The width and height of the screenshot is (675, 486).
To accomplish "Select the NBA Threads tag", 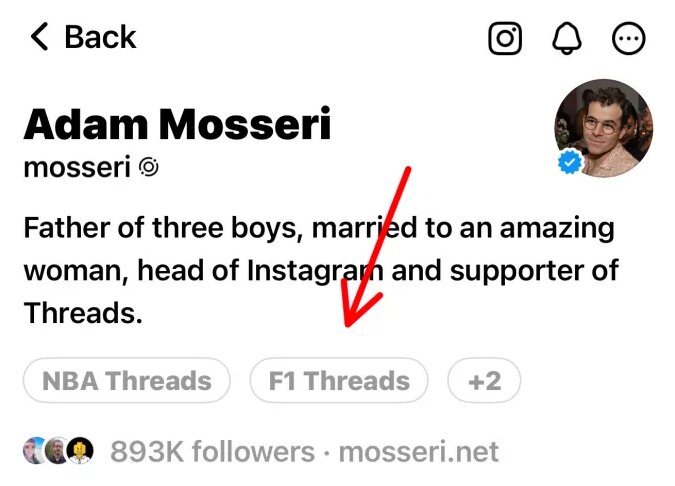I will point(127,381).
